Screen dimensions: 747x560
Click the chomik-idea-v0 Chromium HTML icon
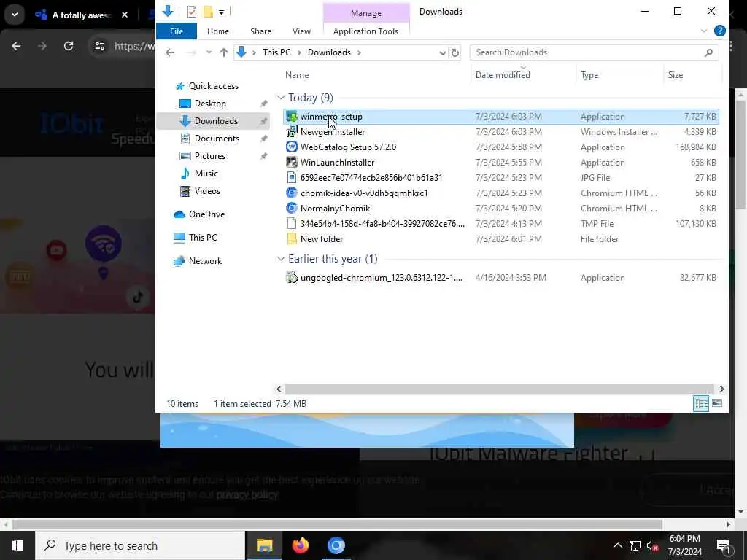(x=292, y=192)
